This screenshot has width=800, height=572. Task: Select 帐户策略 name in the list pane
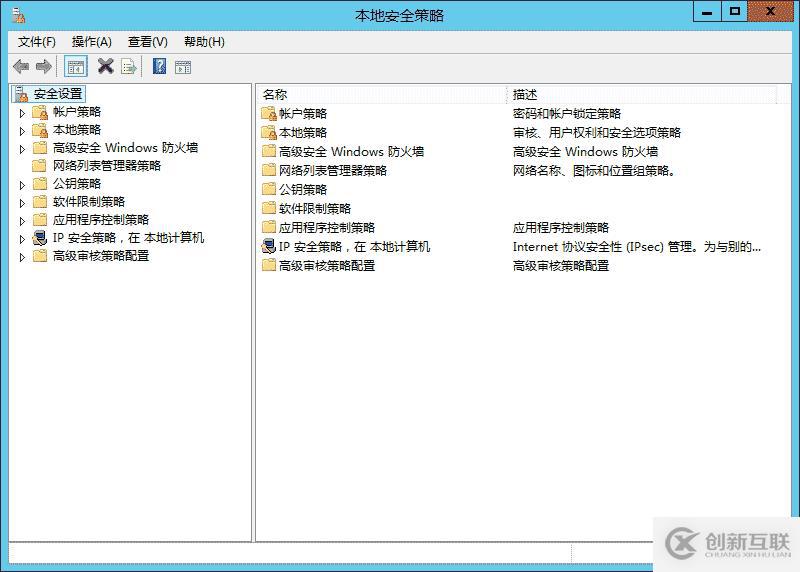[x=303, y=113]
